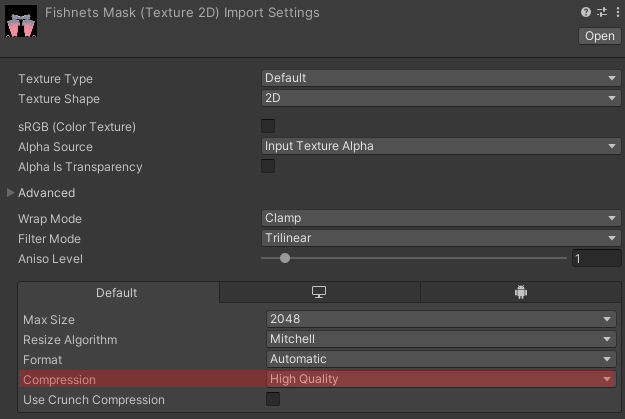Switch to the standalone monitor platform tab
Image resolution: width=625 pixels, height=419 pixels.
click(319, 292)
